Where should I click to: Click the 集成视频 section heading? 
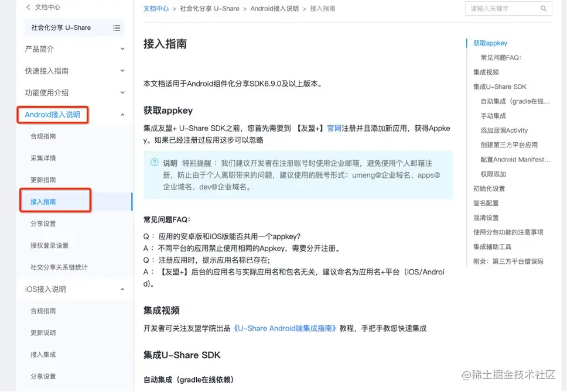click(x=161, y=310)
